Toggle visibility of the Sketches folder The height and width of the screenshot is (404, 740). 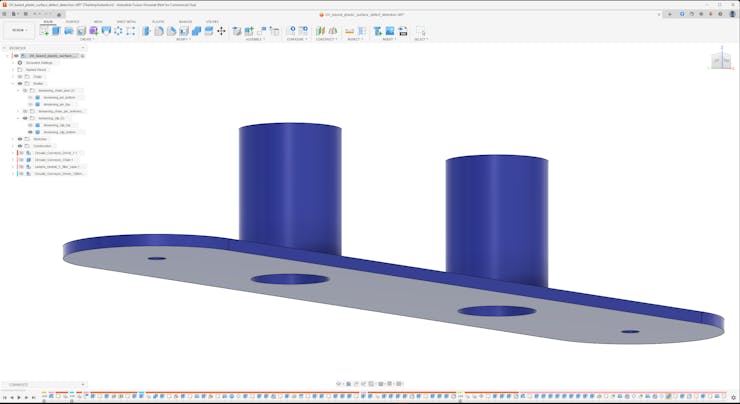pos(19,139)
